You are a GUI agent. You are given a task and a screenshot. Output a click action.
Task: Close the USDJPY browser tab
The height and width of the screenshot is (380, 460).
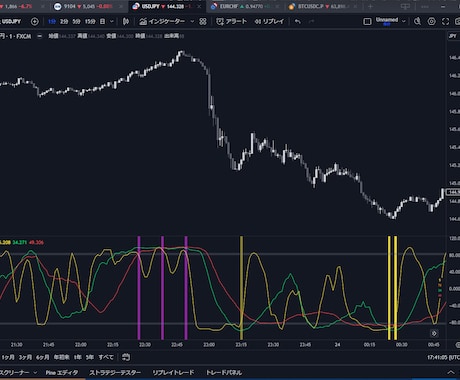199,6
